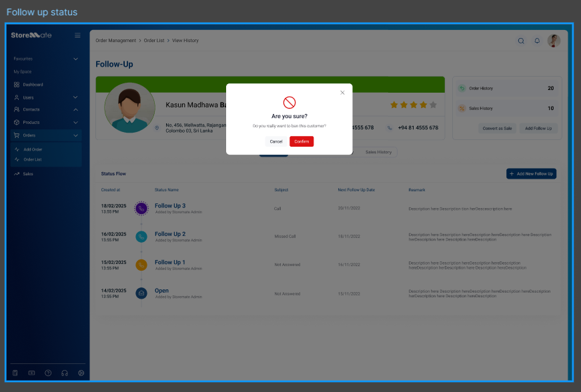Click phone number +94 81 4555 678
This screenshot has height=392, width=581.
tap(418, 127)
